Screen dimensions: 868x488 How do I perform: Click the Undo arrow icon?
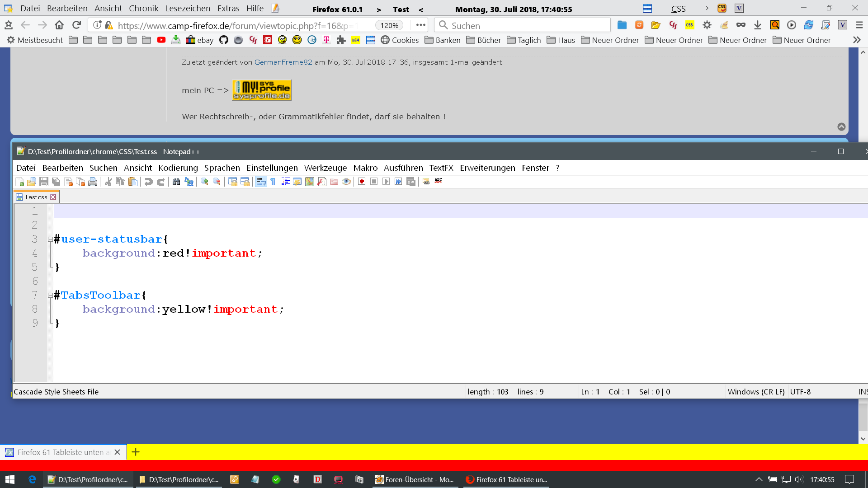tap(148, 182)
